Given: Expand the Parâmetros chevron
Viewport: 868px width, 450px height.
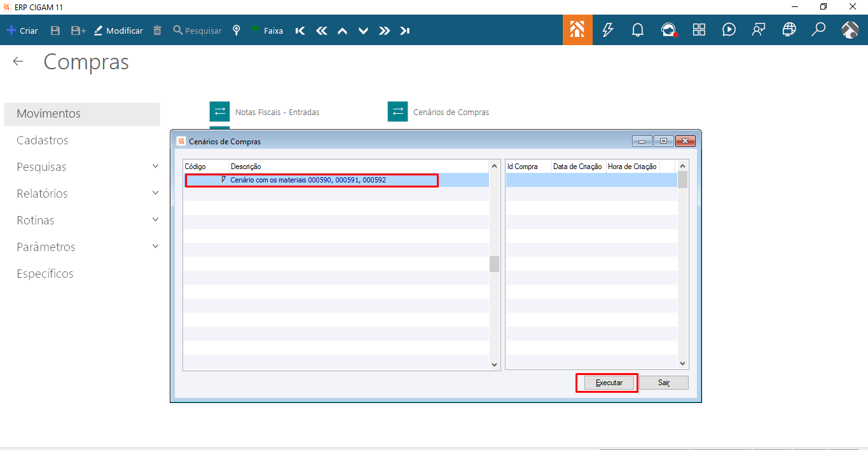Looking at the screenshot, I should (x=156, y=246).
